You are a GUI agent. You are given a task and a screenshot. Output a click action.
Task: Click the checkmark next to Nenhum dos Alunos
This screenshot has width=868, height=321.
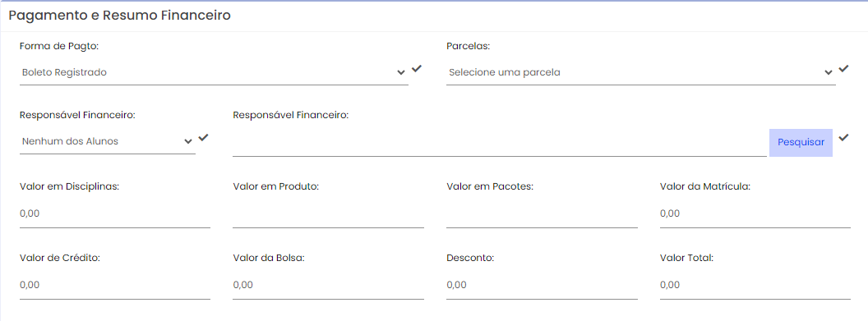click(203, 138)
